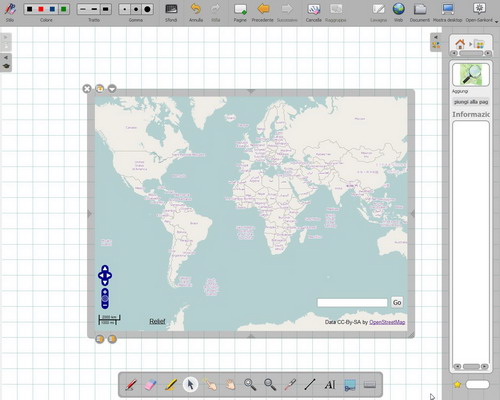
Task: Choose the thick Tratto line width
Action: coord(106,9)
